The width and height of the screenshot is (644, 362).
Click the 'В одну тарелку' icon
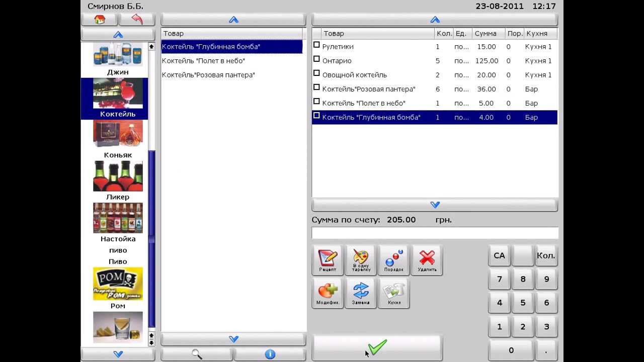pyautogui.click(x=361, y=260)
